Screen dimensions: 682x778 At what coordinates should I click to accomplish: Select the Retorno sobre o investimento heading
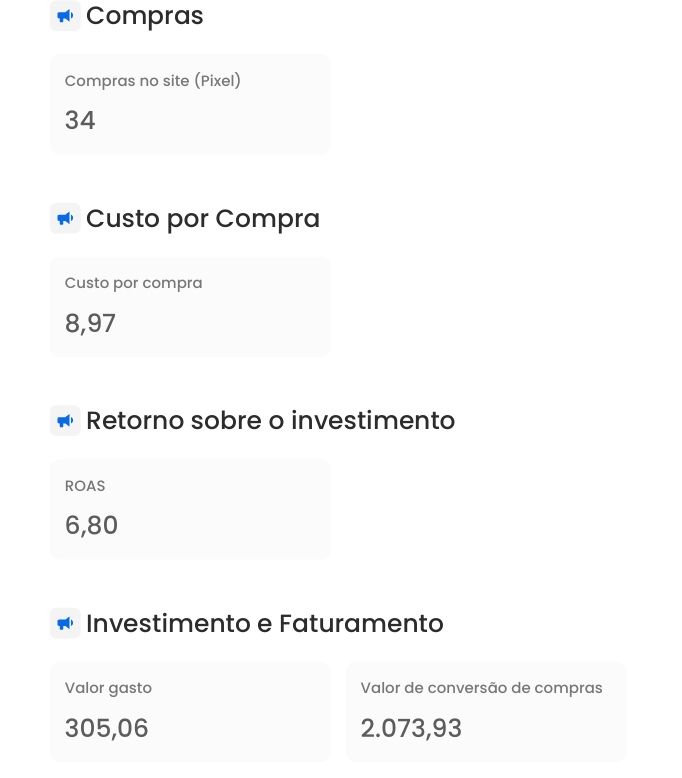pos(270,421)
